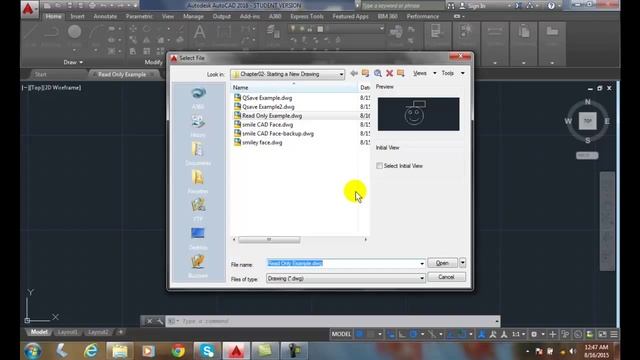Open the Views dropdown menu
This screenshot has width=640, height=360.
[424, 73]
